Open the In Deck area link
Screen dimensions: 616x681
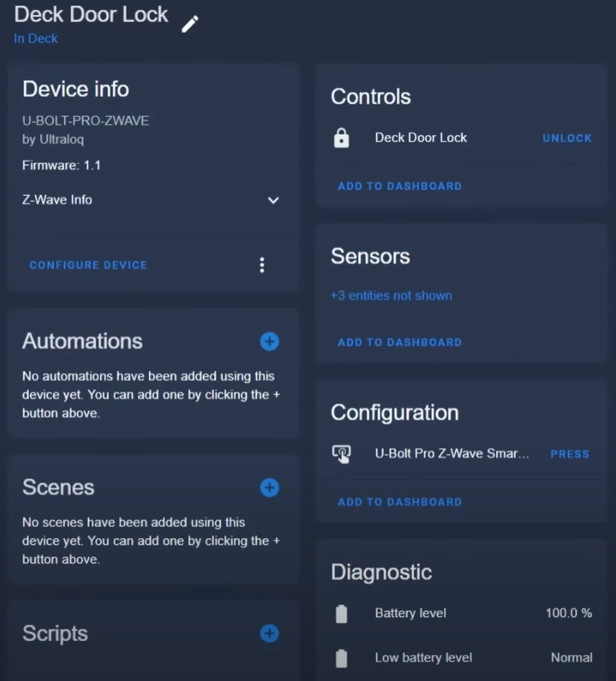[x=35, y=38]
